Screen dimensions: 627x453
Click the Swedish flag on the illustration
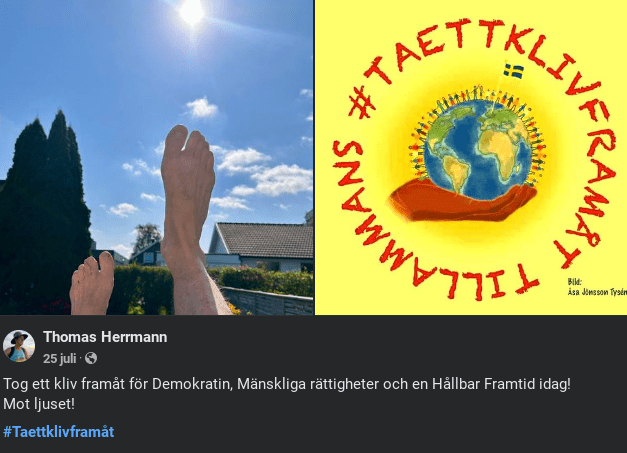click(513, 71)
